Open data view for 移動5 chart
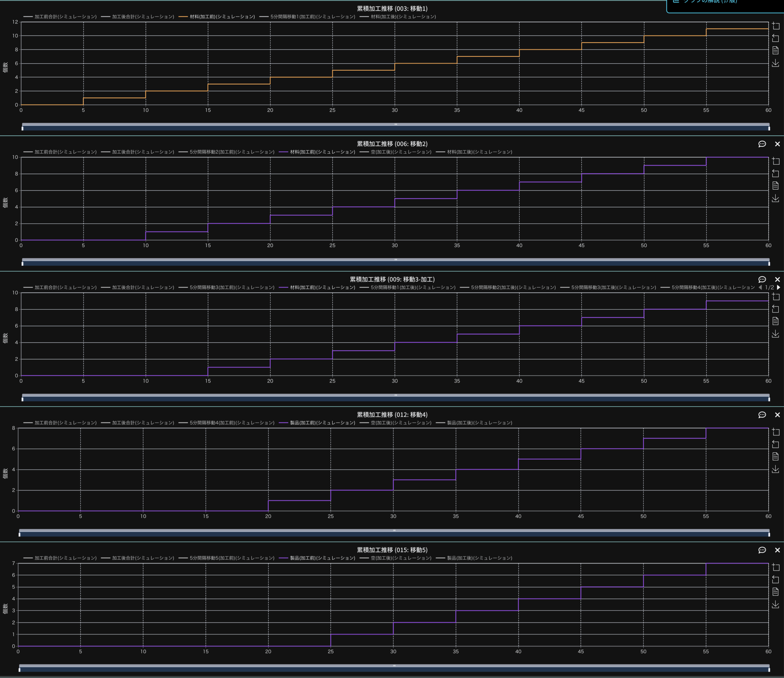 click(x=776, y=592)
